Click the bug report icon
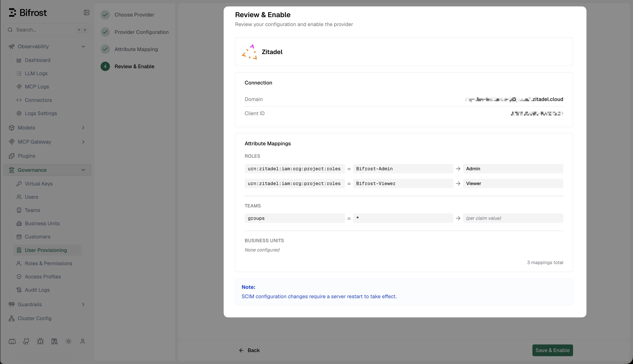 [40, 341]
